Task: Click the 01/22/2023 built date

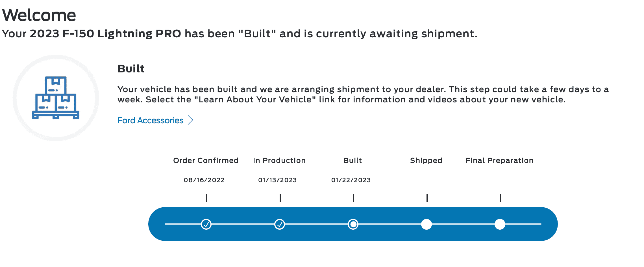Action: pos(351,180)
